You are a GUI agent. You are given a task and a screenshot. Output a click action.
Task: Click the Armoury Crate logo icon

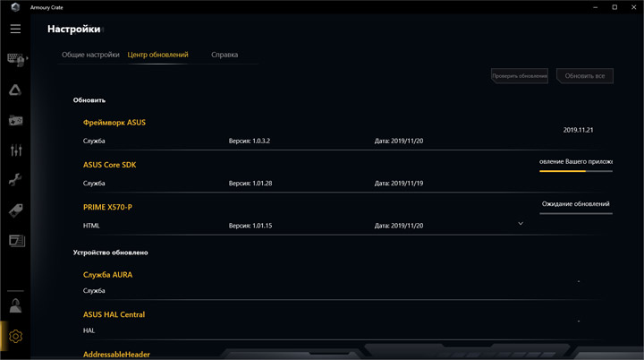15,7
